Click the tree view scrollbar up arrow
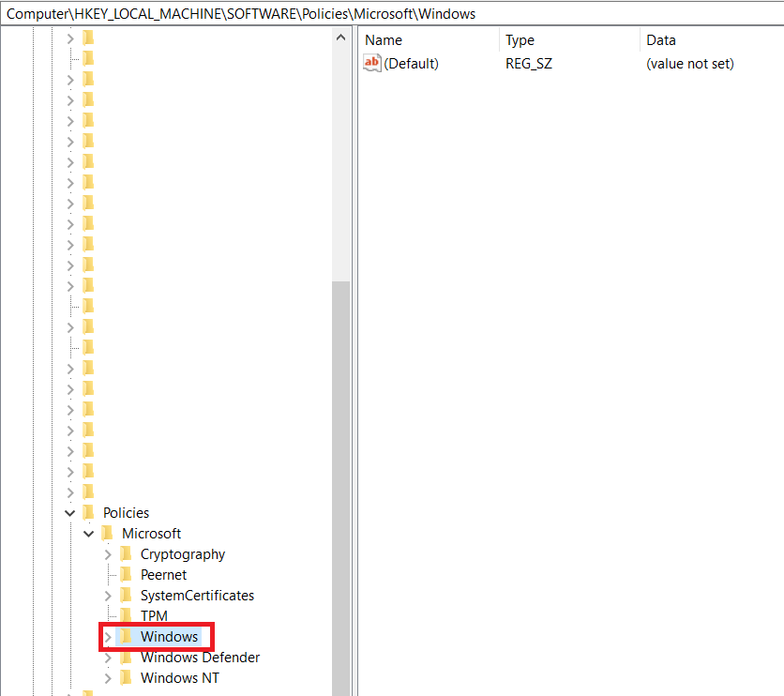 pos(341,36)
